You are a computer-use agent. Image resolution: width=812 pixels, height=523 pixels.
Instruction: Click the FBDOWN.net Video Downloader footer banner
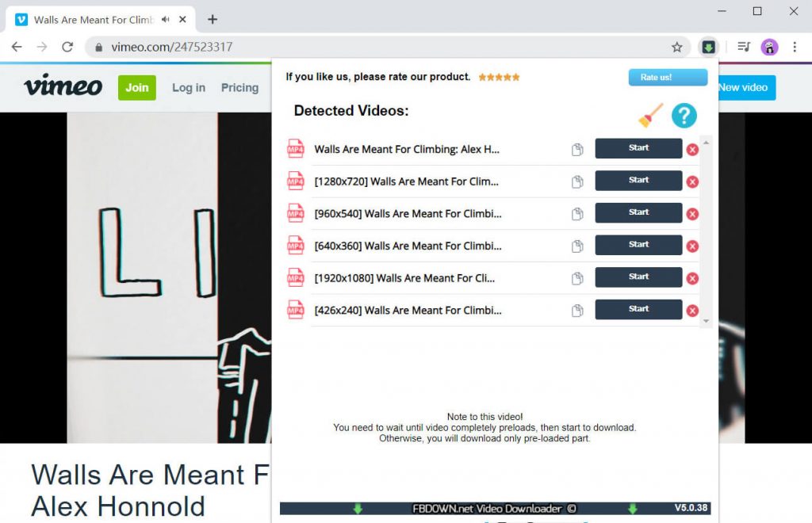[x=495, y=509]
